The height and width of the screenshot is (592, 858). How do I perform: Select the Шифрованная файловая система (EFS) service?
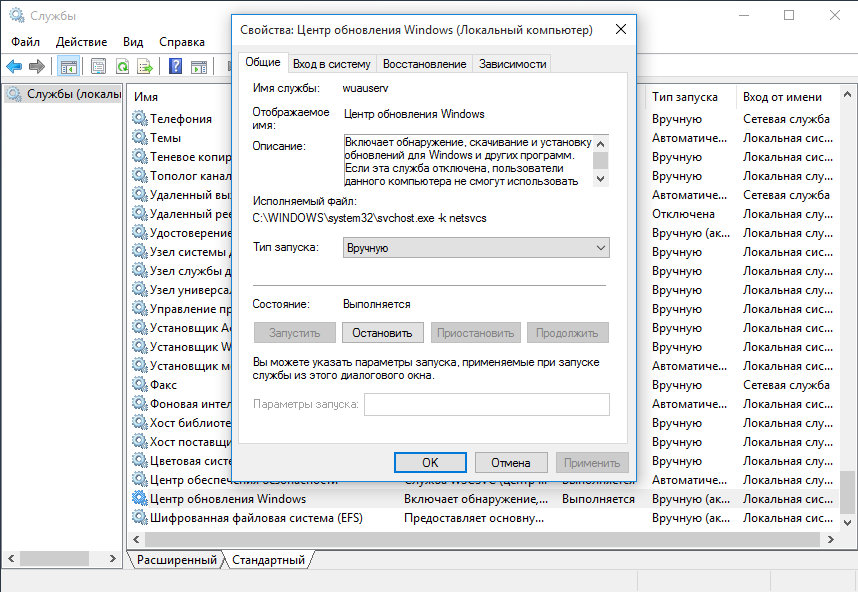[x=255, y=518]
